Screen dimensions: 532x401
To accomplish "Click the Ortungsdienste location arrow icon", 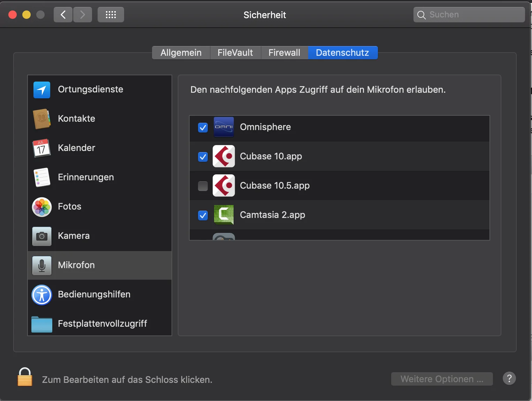I will 42,90.
